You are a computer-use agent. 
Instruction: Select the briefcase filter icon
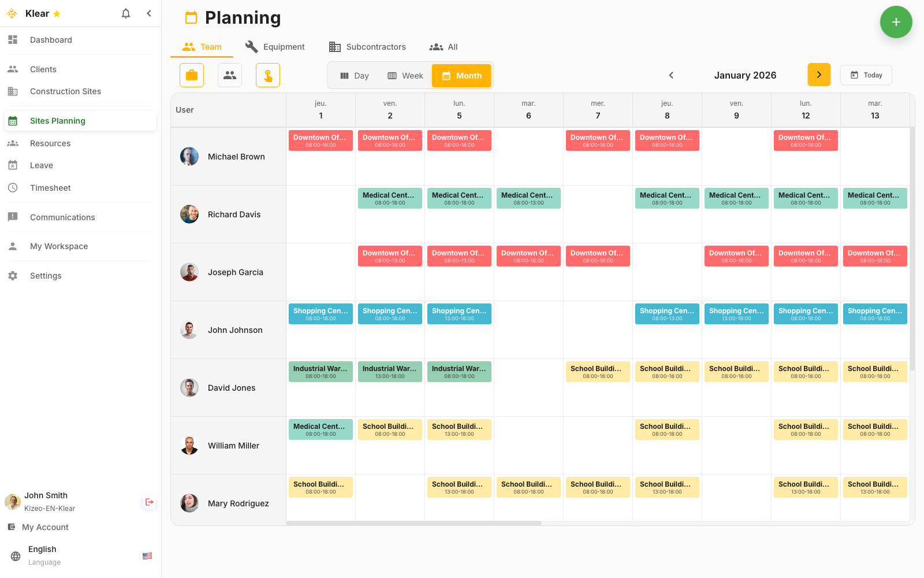pos(191,75)
